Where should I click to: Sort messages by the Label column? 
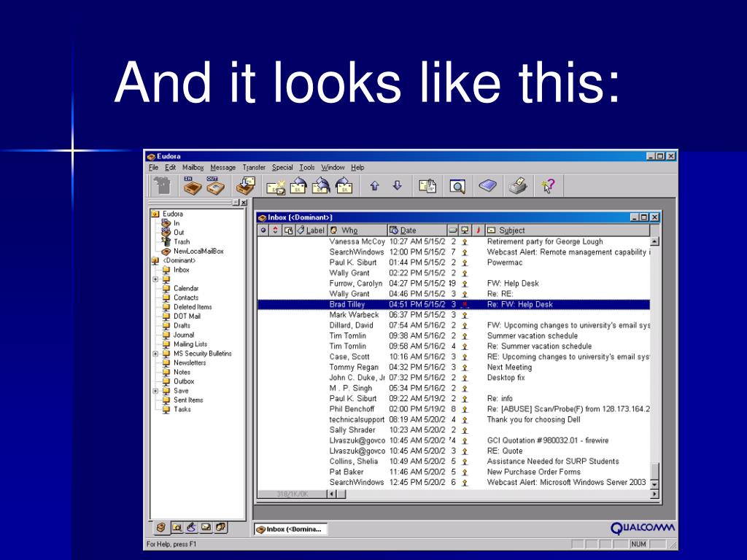311,230
